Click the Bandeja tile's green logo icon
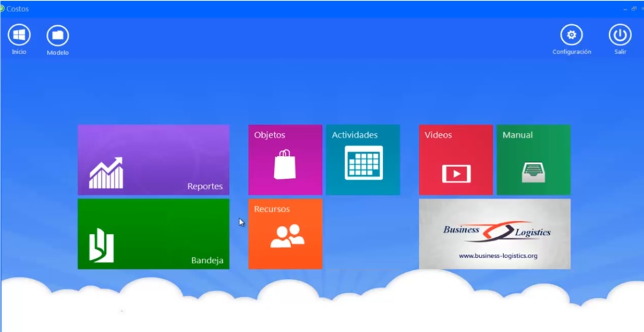Screen dimensions: 644x332 [x=101, y=245]
